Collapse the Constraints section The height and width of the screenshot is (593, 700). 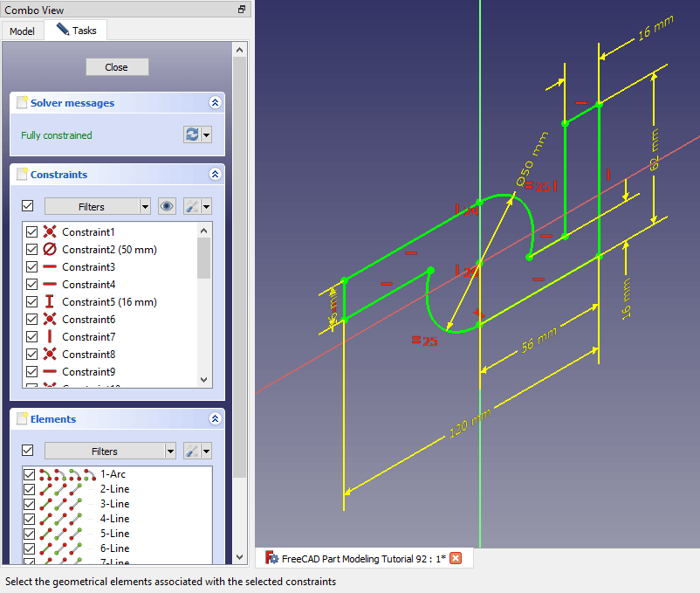pyautogui.click(x=216, y=174)
